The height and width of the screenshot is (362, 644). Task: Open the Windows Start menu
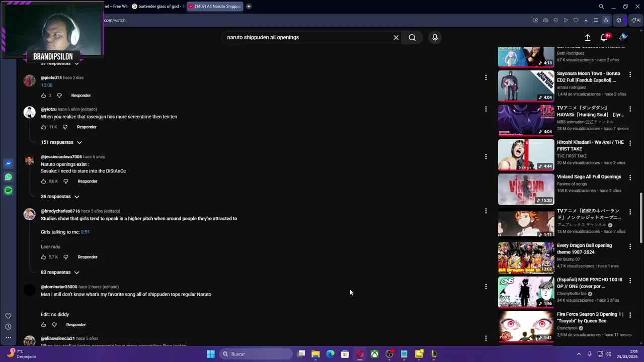click(x=211, y=354)
